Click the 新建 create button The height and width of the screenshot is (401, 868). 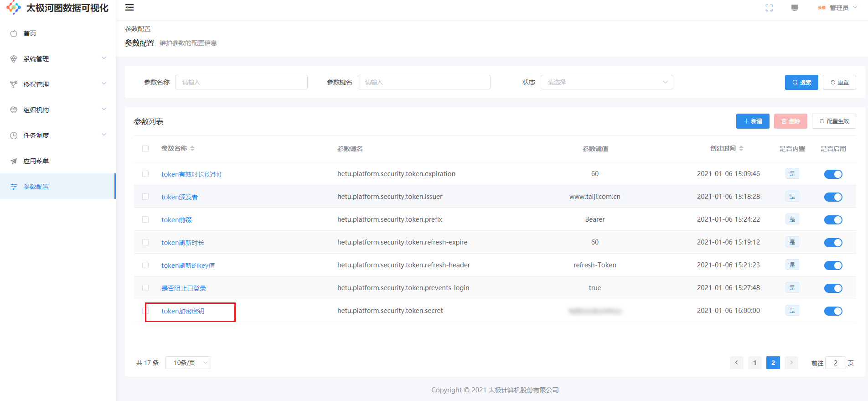click(753, 121)
